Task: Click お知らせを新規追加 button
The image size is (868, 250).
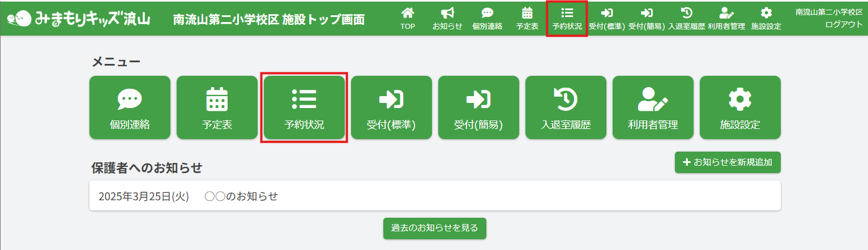Action: coord(728,162)
